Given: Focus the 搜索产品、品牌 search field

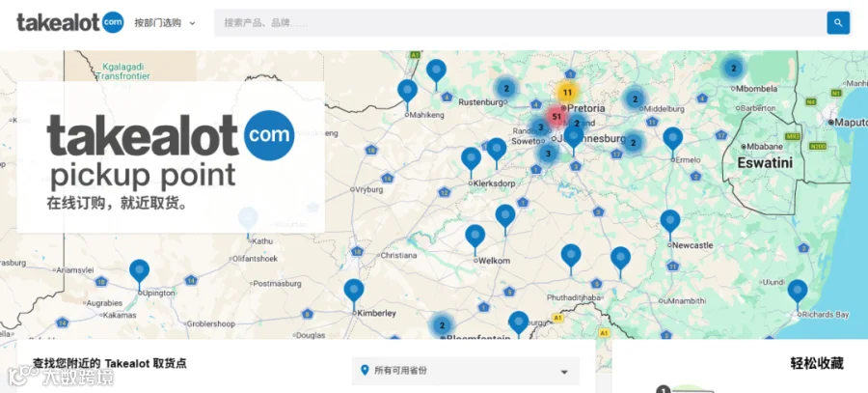Looking at the screenshot, I should click(x=519, y=23).
